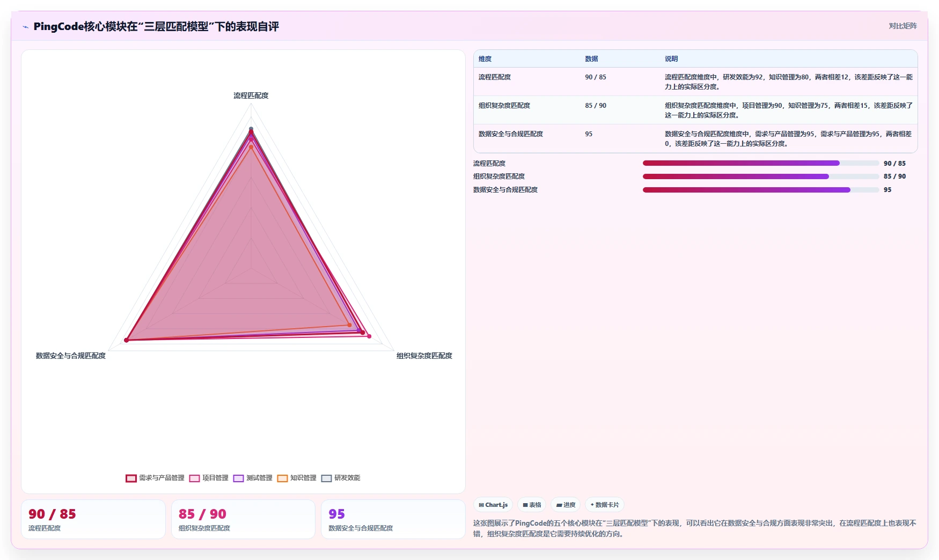Open the 95 数据安全与合规匹配度 stat card

pyautogui.click(x=393, y=519)
